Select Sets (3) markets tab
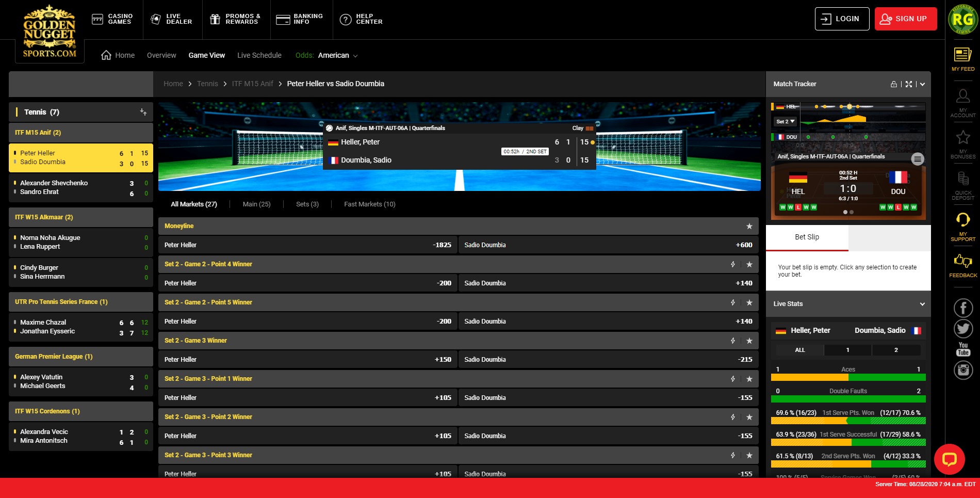 [x=307, y=204]
